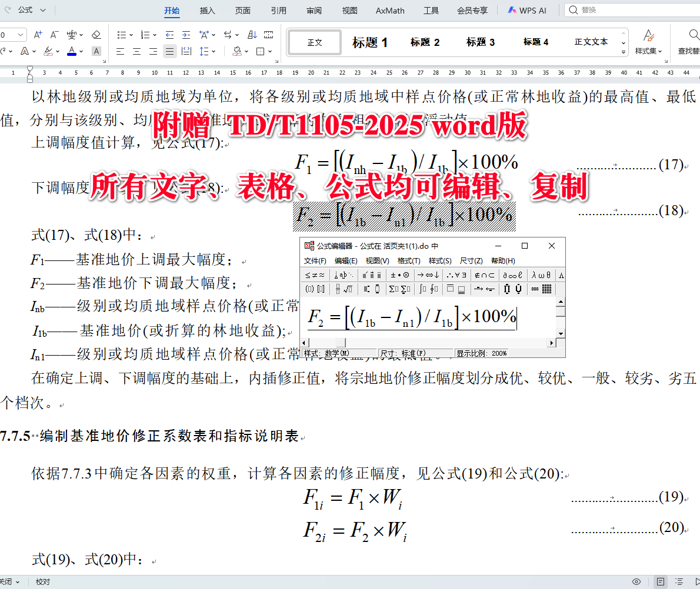Apply the 标题 1 style
The height and width of the screenshot is (589, 700).
pos(370,42)
